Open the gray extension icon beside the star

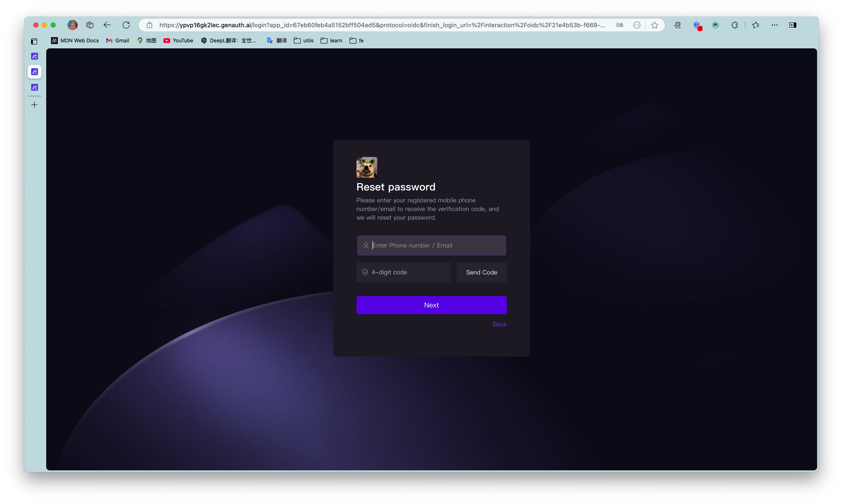678,25
